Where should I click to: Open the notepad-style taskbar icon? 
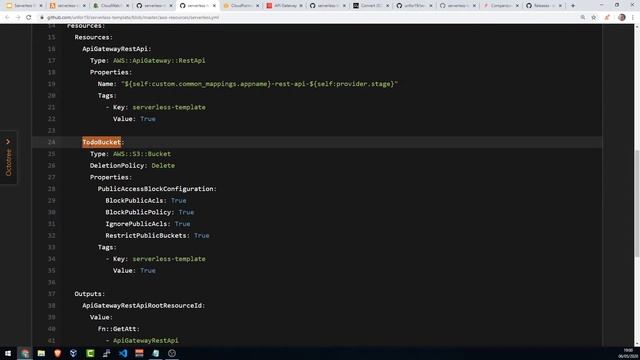156,353
